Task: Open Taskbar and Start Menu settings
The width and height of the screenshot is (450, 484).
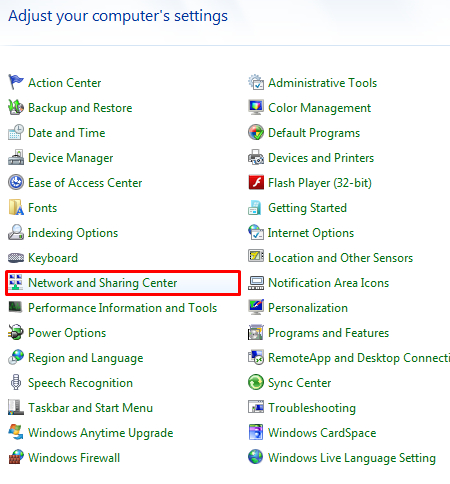Action: (x=90, y=408)
